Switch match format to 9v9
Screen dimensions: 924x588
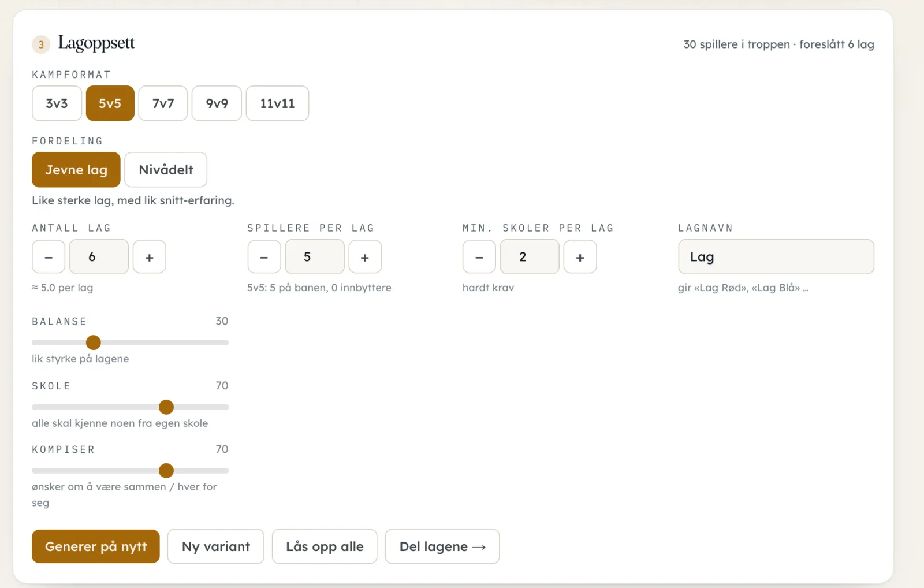coord(217,103)
